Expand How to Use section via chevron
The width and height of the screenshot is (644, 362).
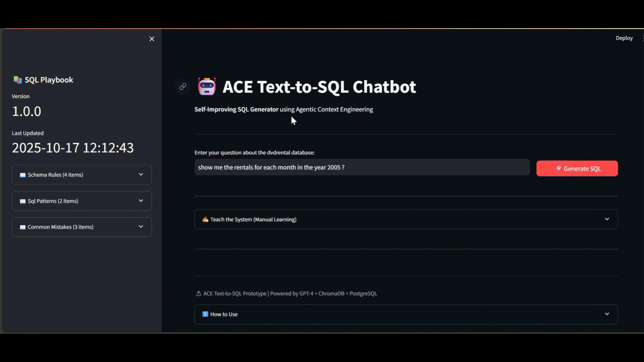click(607, 314)
